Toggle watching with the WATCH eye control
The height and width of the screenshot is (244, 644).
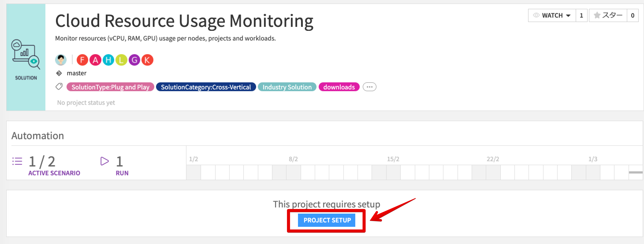pyautogui.click(x=536, y=15)
